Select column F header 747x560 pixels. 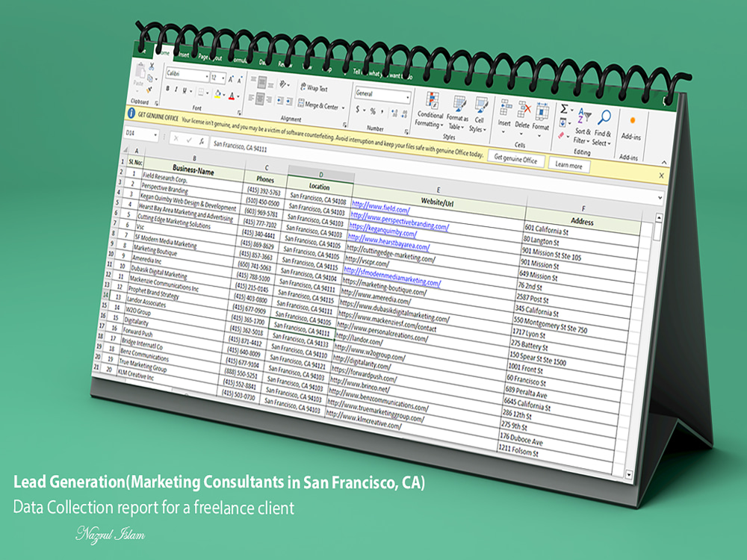[x=583, y=208]
